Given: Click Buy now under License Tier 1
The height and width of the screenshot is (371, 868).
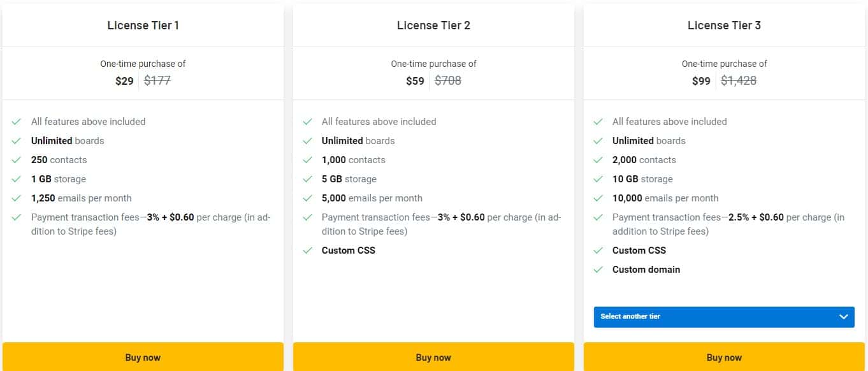Looking at the screenshot, I should (x=143, y=358).
